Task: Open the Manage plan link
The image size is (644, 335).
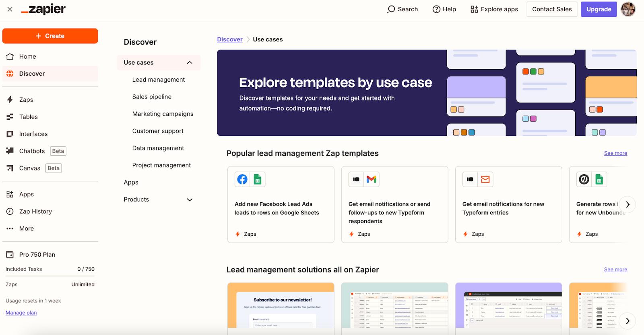Action: [x=21, y=313]
